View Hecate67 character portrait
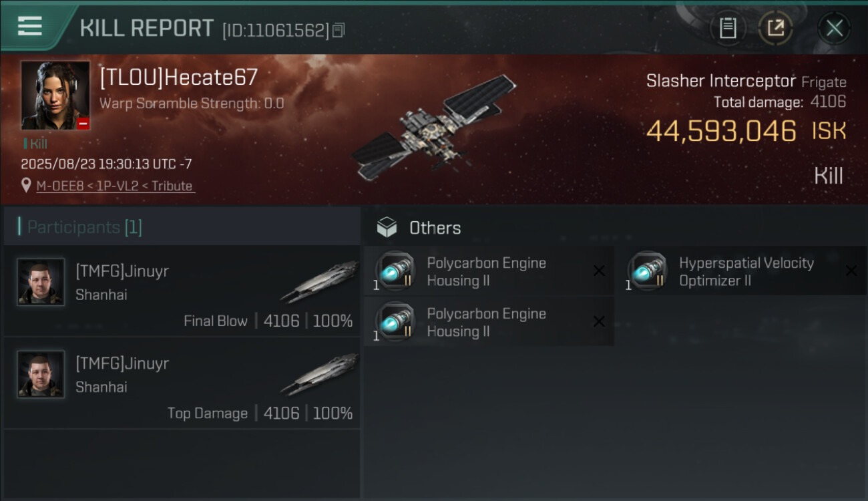 click(x=55, y=96)
